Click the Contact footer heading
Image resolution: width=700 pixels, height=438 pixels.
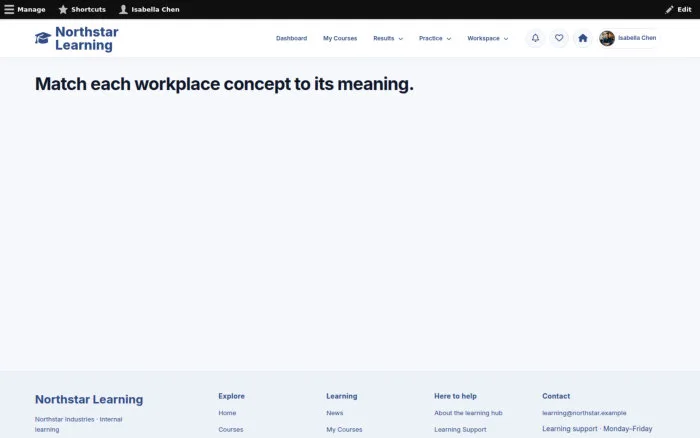pos(556,396)
